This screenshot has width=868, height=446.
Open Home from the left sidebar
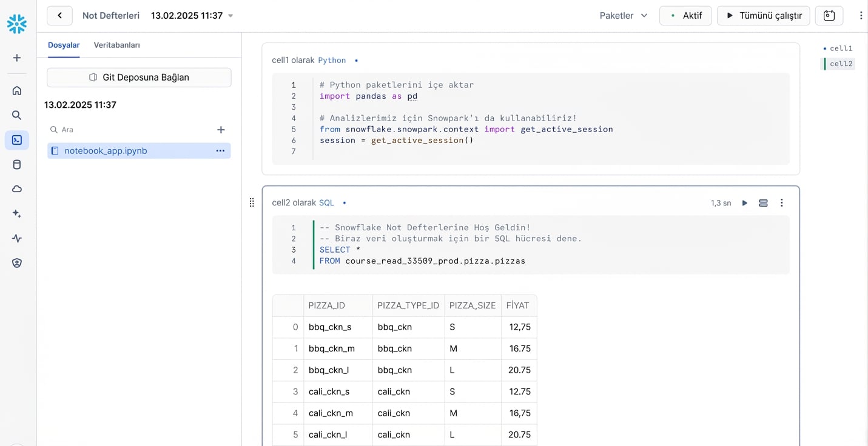click(x=16, y=90)
